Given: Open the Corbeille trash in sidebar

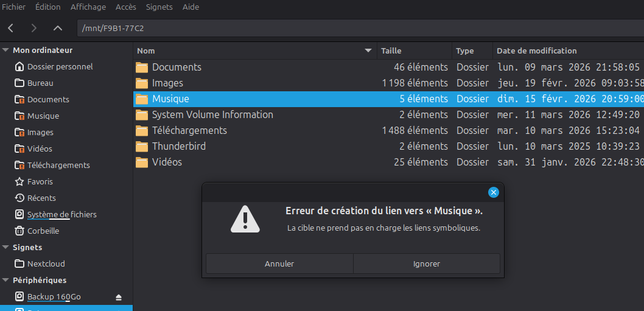Looking at the screenshot, I should (43, 231).
